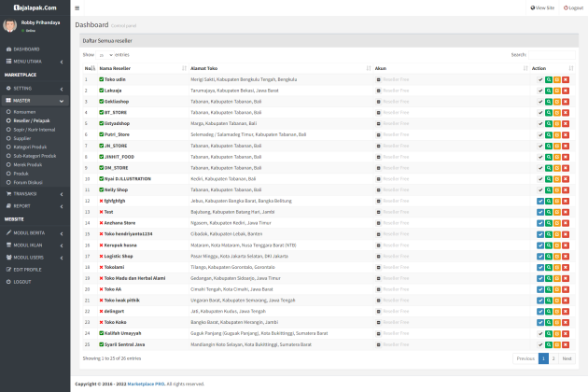Click the blue checkmark icon for fghfghfgh row
The height and width of the screenshot is (392, 588).
click(540, 201)
